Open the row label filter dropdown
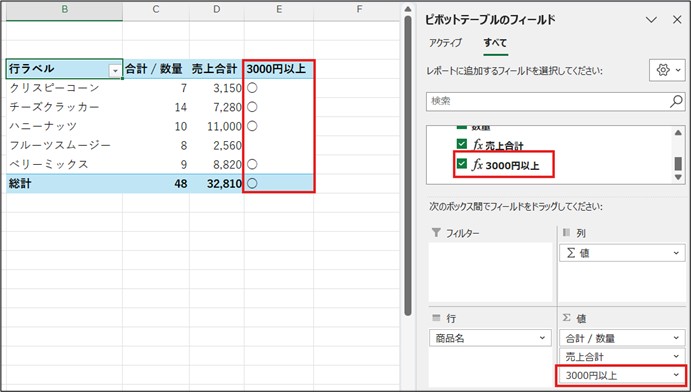Viewport: 691px width, 392px height. [x=115, y=70]
